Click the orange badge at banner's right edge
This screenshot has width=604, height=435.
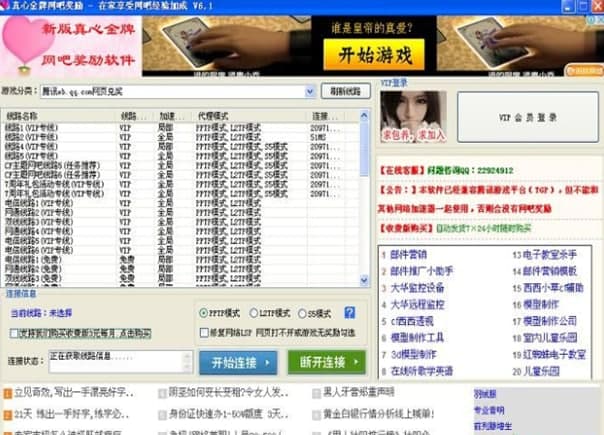[584, 71]
